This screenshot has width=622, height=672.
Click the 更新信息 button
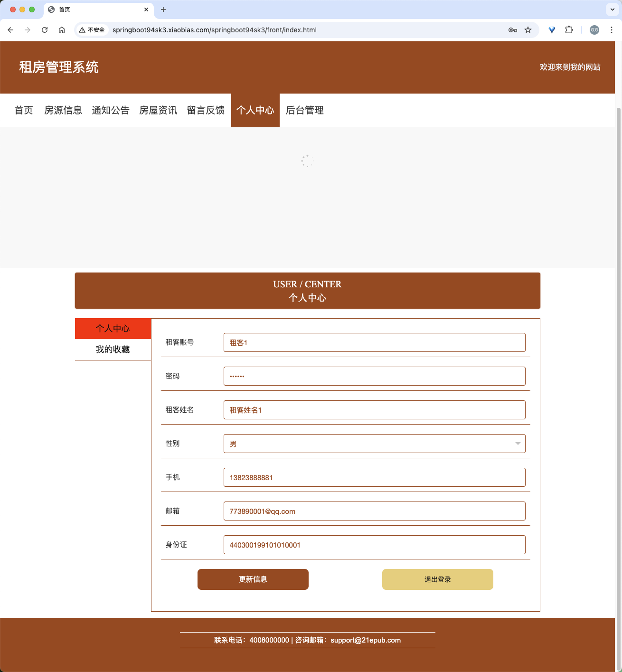coord(253,579)
